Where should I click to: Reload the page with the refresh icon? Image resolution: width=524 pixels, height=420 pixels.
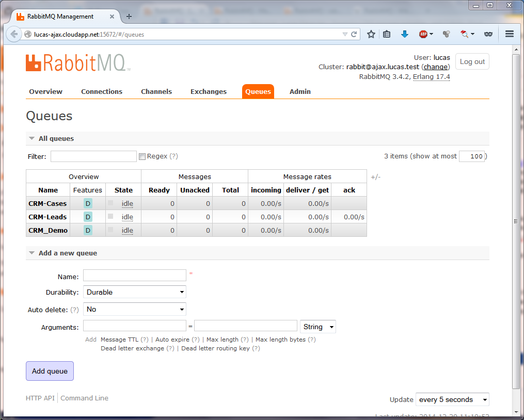354,34
